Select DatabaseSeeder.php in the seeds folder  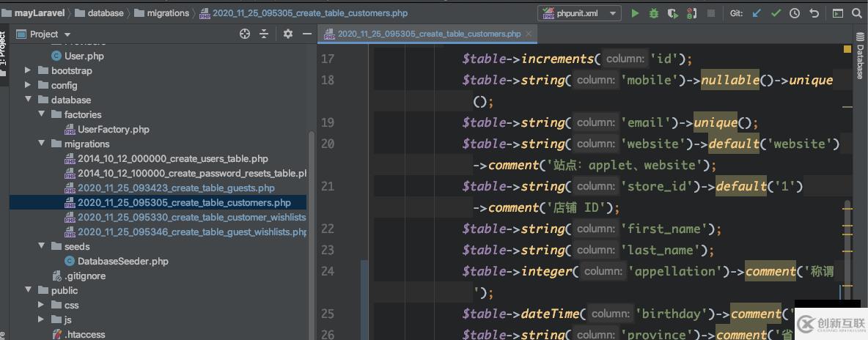coord(122,262)
